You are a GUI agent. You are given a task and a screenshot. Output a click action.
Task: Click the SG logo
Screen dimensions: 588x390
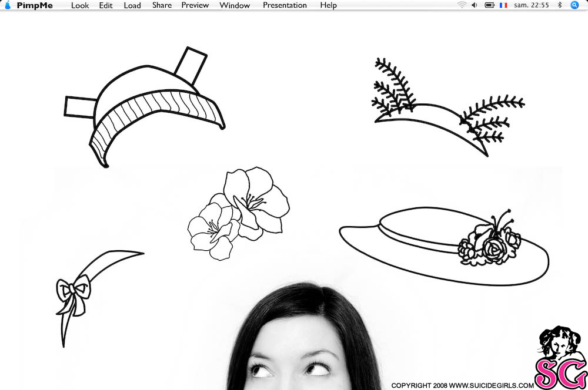(560, 358)
